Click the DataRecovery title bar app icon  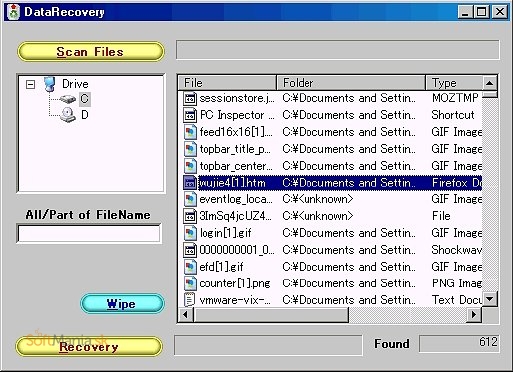coord(14,12)
